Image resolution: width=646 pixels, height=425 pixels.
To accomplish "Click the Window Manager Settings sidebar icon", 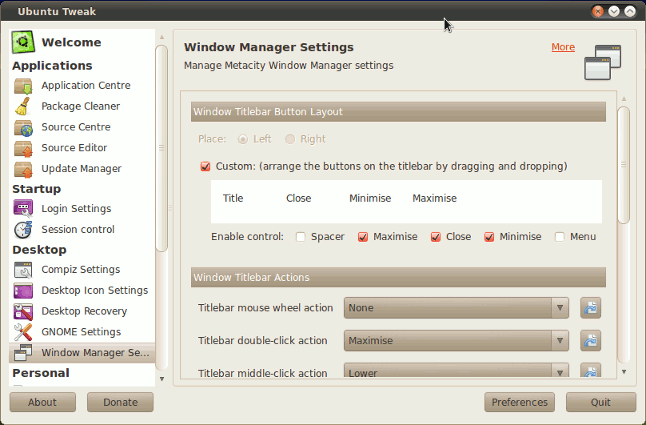I will pyautogui.click(x=23, y=353).
